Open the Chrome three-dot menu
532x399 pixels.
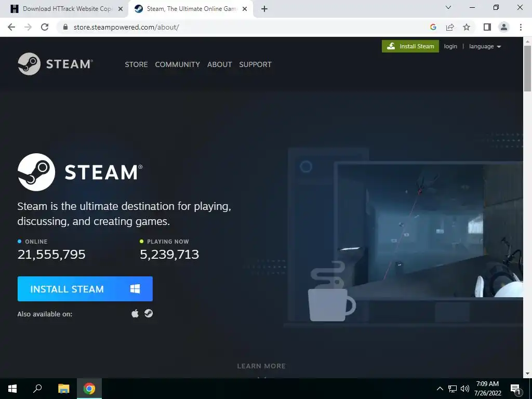[x=521, y=27]
